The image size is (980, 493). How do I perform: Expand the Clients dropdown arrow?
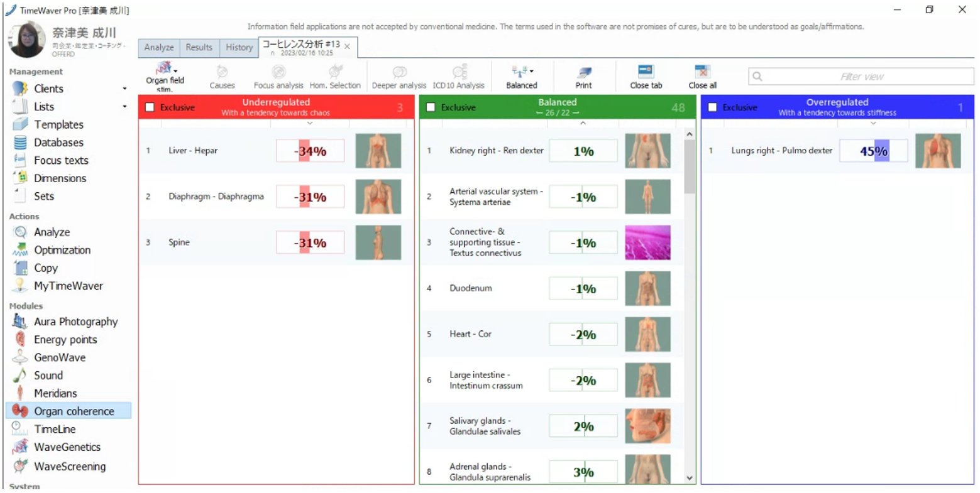pyautogui.click(x=124, y=89)
